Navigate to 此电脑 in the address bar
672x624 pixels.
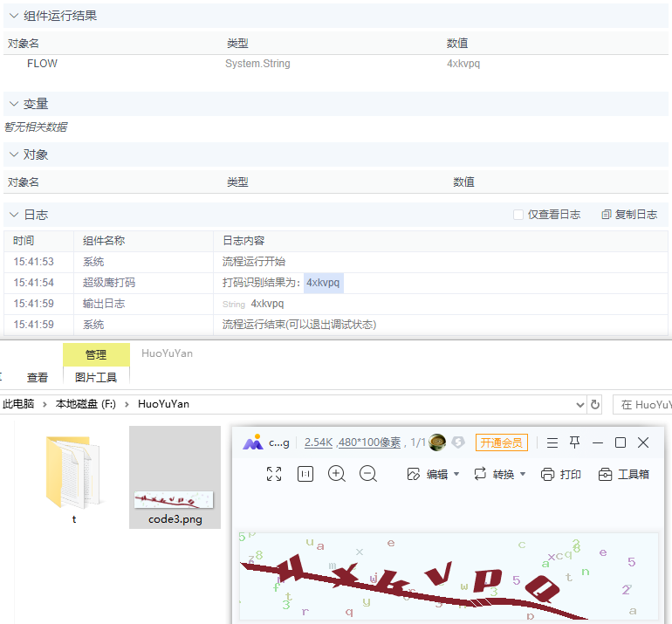click(18, 404)
